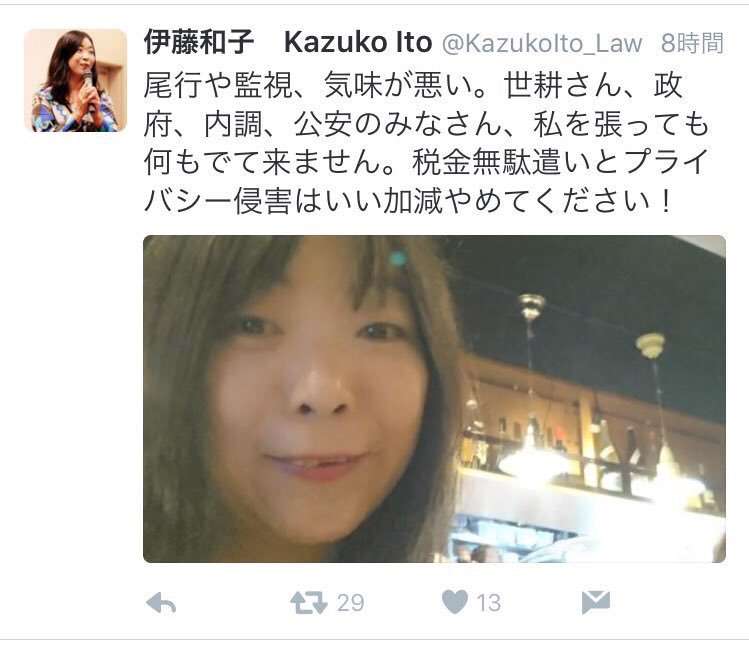749x652 pixels.
Task: View the 29 retweets count
Action: point(351,603)
